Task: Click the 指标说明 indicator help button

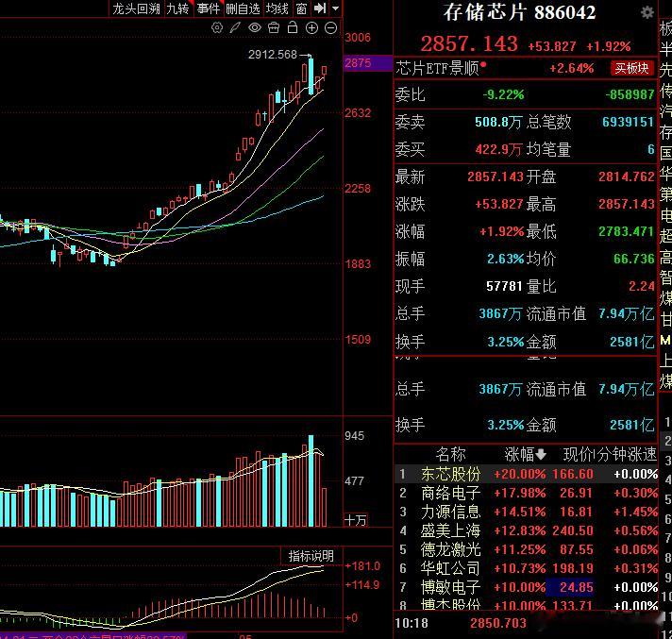Action: [311, 556]
